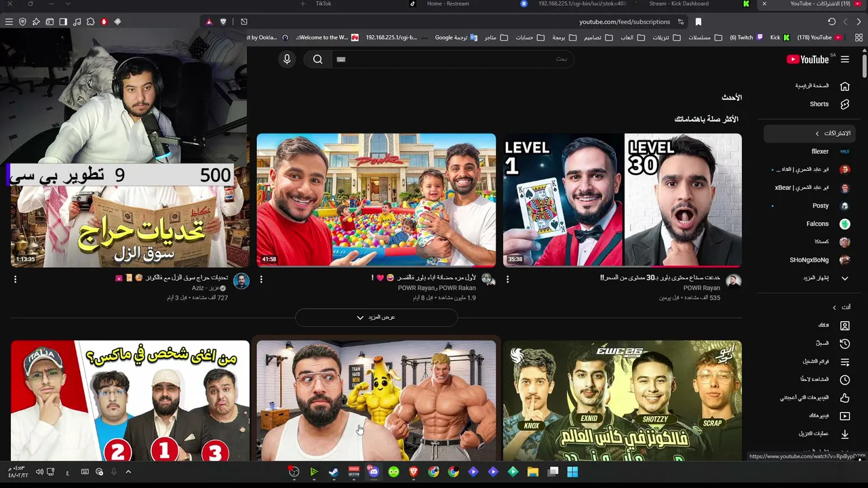Open the مسلسلات bookmarks folder

705,38
